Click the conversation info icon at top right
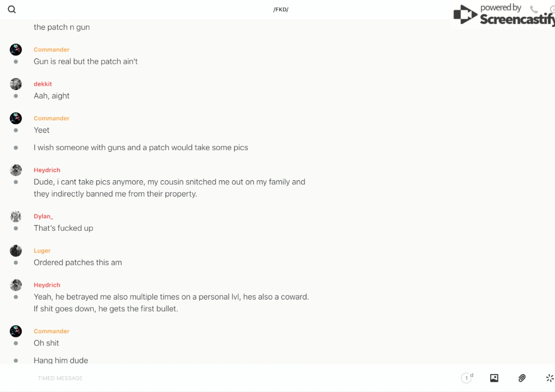 (x=552, y=10)
